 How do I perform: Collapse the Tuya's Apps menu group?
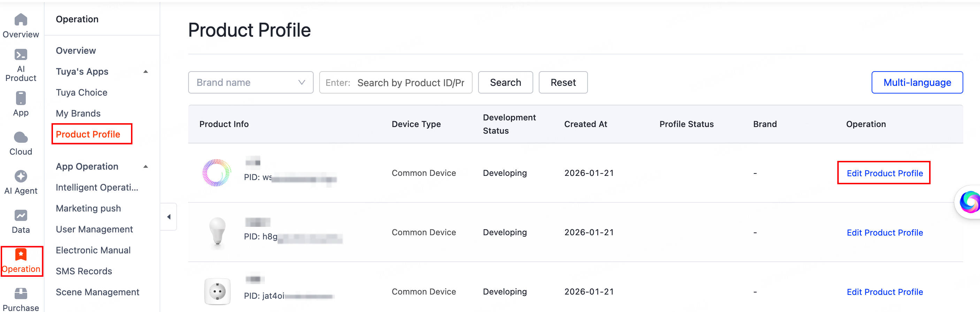145,72
